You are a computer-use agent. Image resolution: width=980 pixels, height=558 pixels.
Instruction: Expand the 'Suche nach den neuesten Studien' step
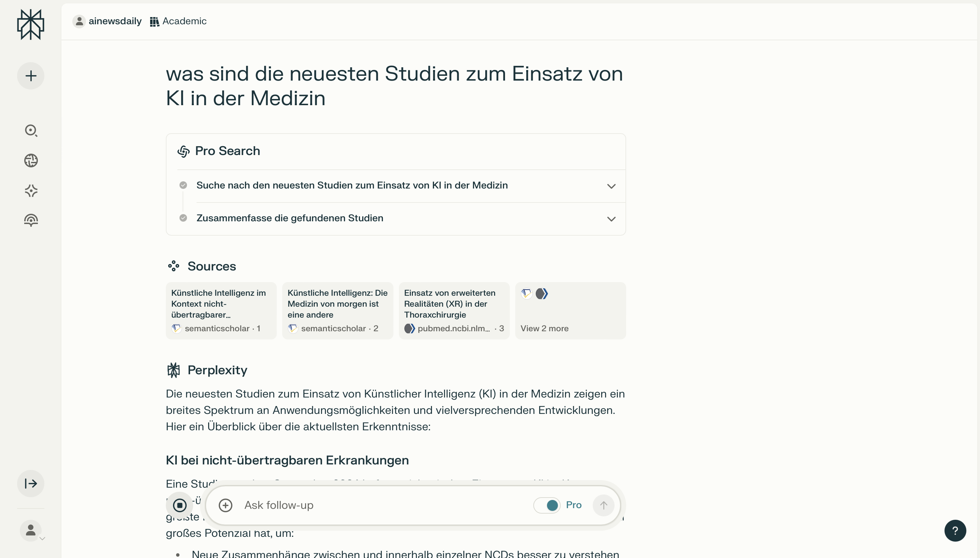[611, 186]
